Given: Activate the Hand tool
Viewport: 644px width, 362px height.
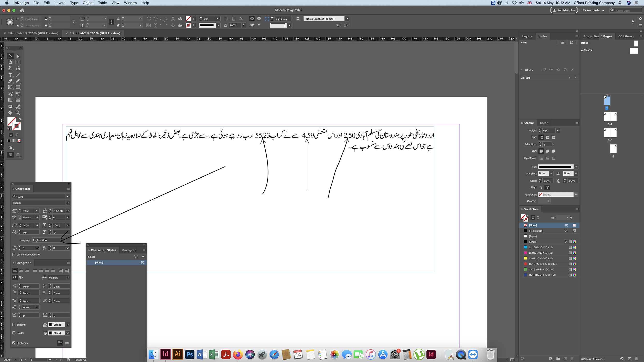Looking at the screenshot, I should pyautogui.click(x=10, y=113).
